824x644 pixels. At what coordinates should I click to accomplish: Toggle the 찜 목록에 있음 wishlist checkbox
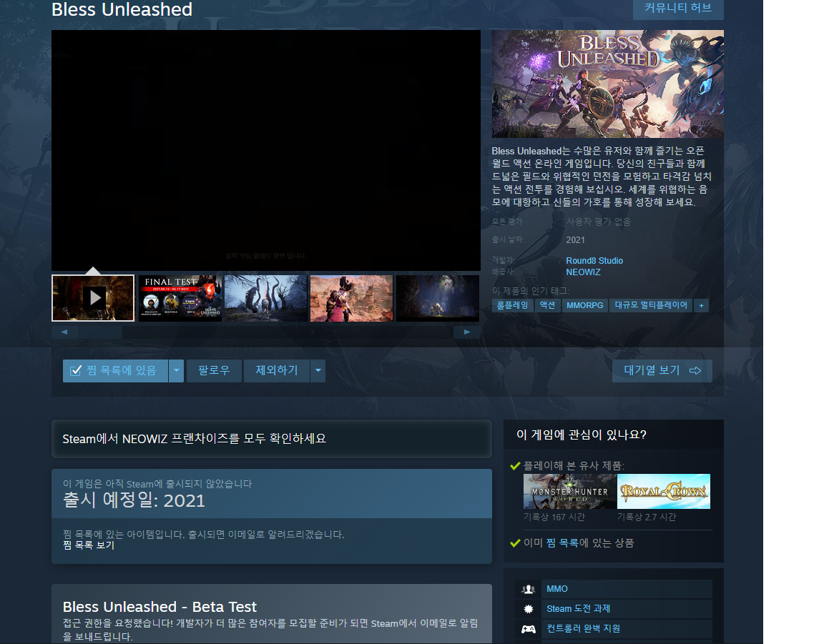(x=76, y=371)
